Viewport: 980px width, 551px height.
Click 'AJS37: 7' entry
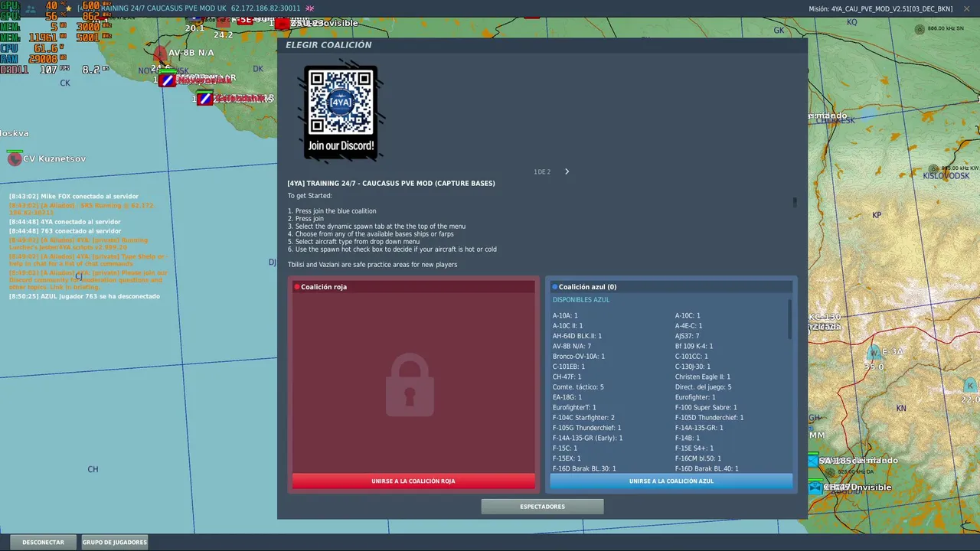(687, 336)
